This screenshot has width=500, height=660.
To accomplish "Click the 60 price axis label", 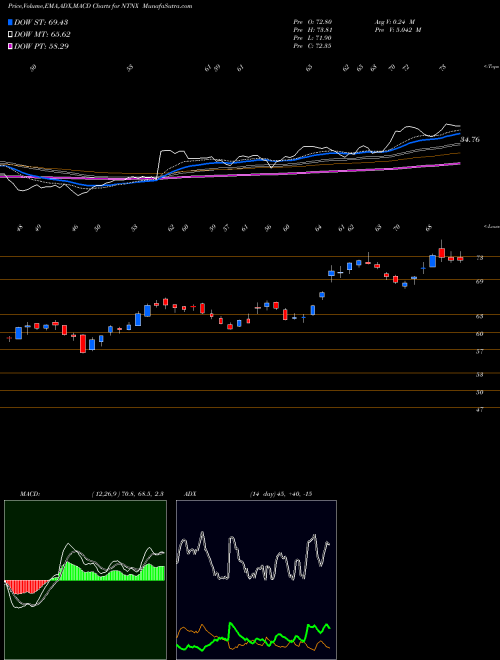I will click(x=479, y=334).
